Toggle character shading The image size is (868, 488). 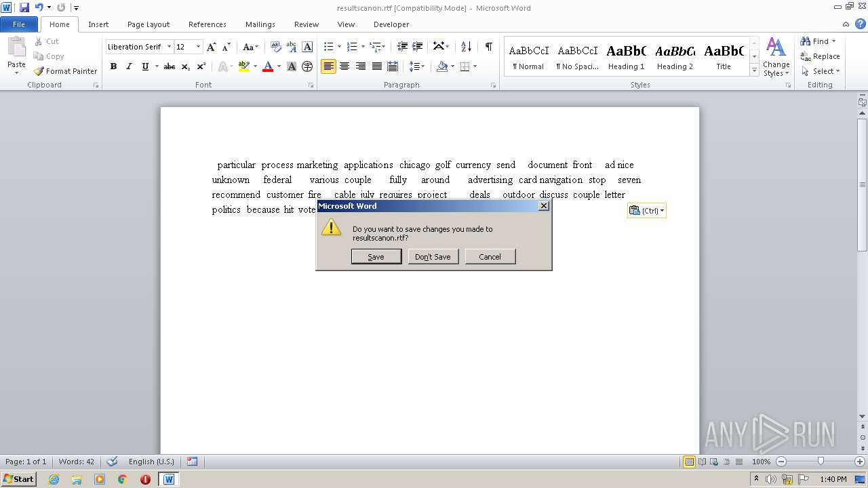tap(292, 66)
